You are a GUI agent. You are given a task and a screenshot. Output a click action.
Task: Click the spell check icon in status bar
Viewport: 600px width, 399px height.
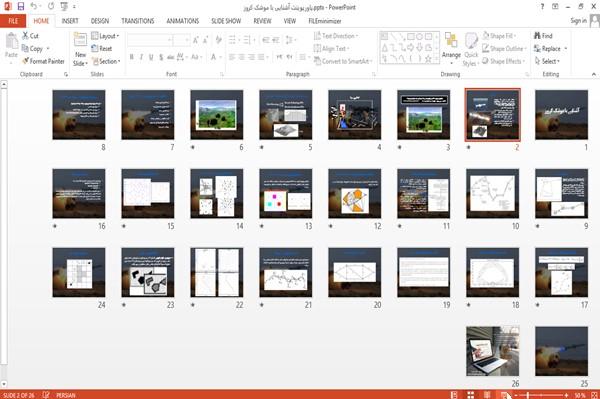46,395
